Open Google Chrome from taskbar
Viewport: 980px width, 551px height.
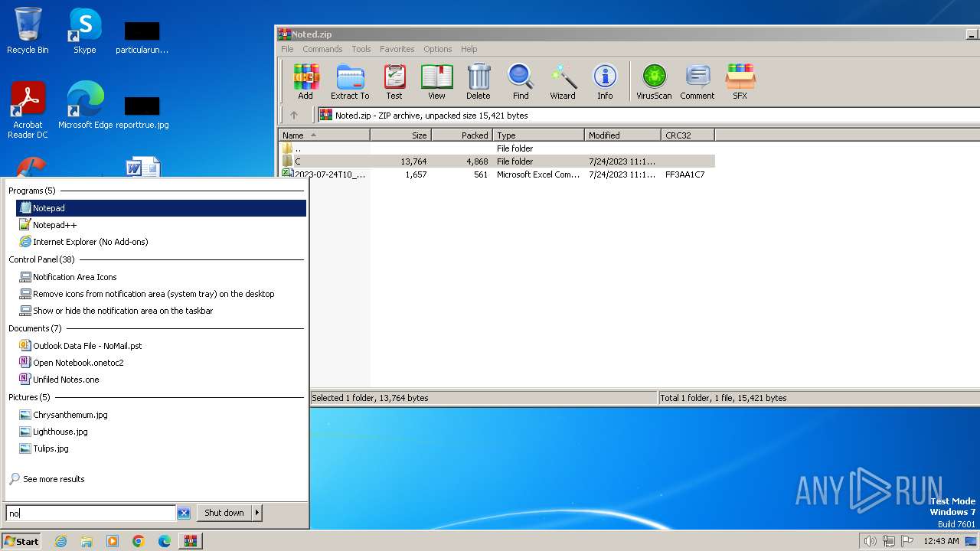pos(139,541)
